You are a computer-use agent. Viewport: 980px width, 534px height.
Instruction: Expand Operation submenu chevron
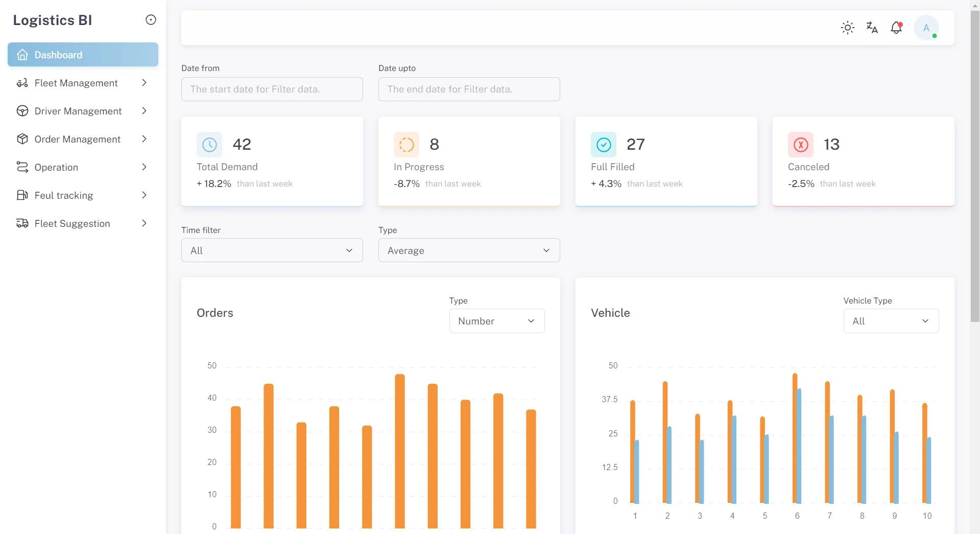(x=144, y=167)
